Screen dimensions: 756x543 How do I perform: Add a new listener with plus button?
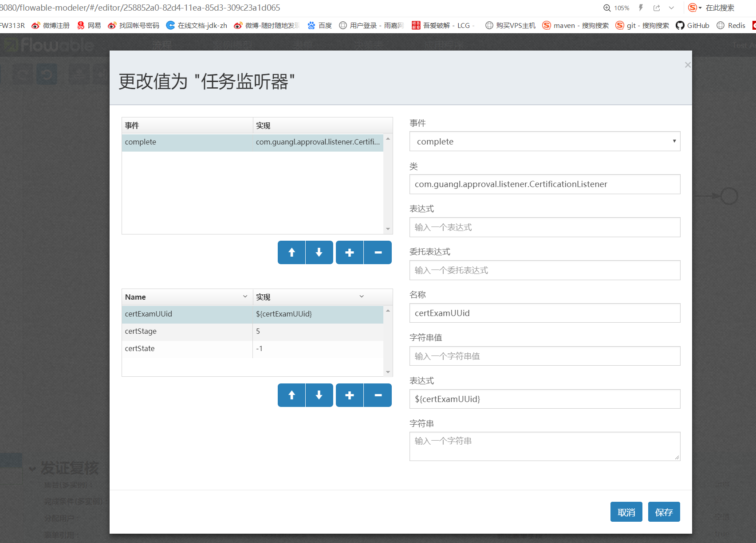click(x=349, y=252)
